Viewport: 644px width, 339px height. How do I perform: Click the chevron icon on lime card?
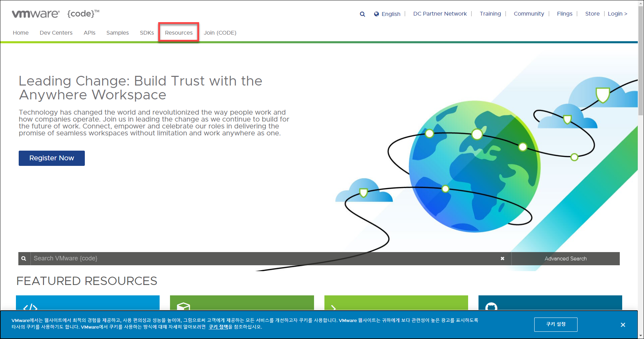(333, 307)
